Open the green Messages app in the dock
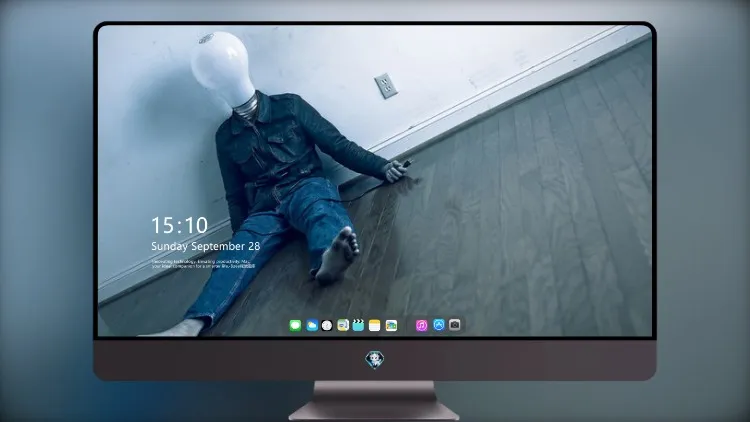This screenshot has width=750, height=422. pos(295,326)
